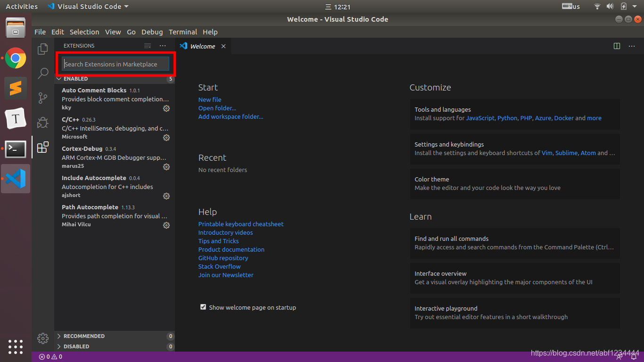Click Join our Newsletter link
This screenshot has height=362, width=644.
click(226, 275)
